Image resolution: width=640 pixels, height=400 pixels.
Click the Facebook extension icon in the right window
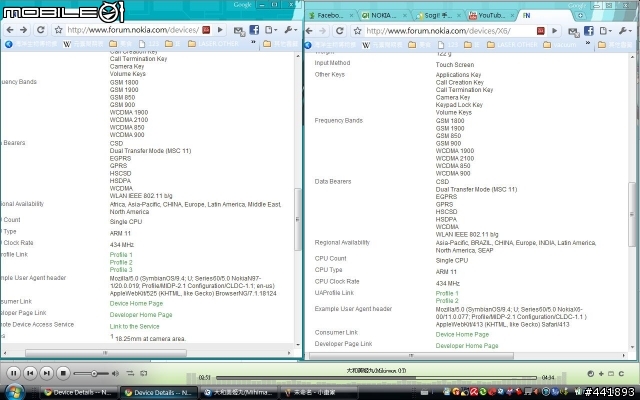click(x=589, y=31)
